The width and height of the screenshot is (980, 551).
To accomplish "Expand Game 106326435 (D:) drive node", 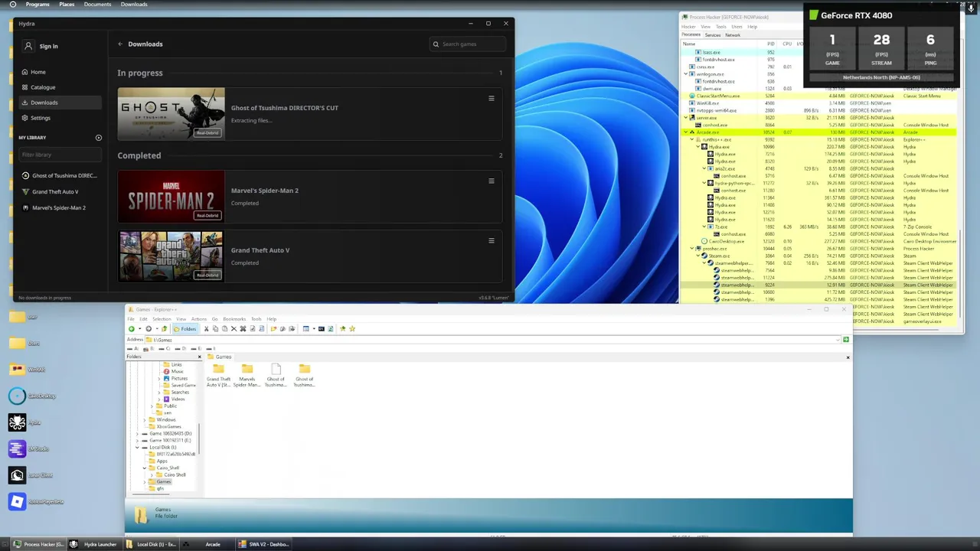I will (x=137, y=434).
